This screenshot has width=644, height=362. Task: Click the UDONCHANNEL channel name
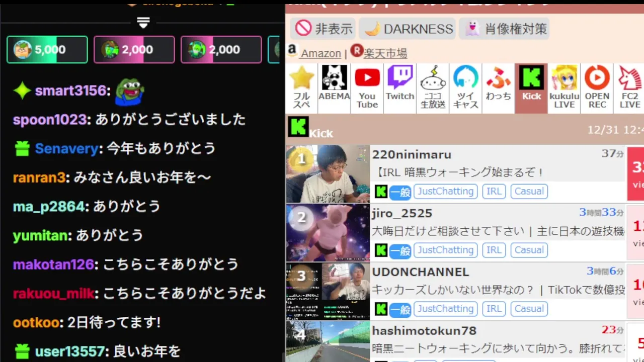(421, 272)
